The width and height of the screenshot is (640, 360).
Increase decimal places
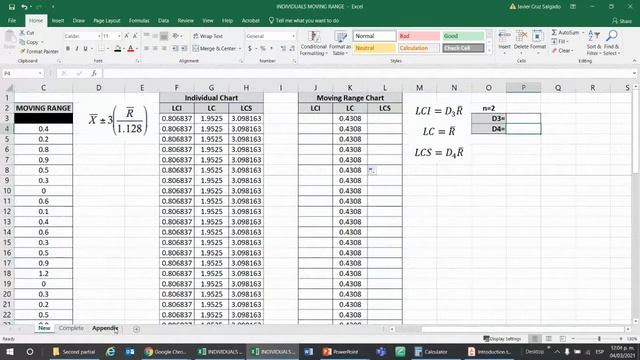[x=283, y=48]
